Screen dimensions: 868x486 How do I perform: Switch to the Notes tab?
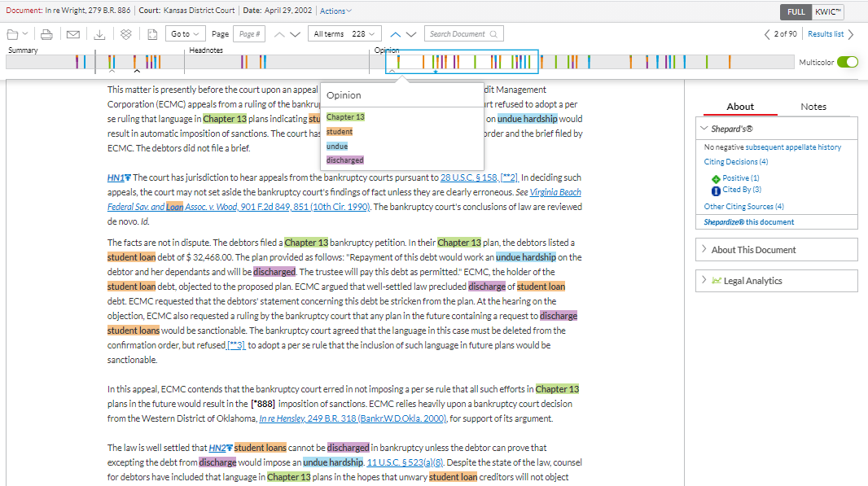[813, 107]
